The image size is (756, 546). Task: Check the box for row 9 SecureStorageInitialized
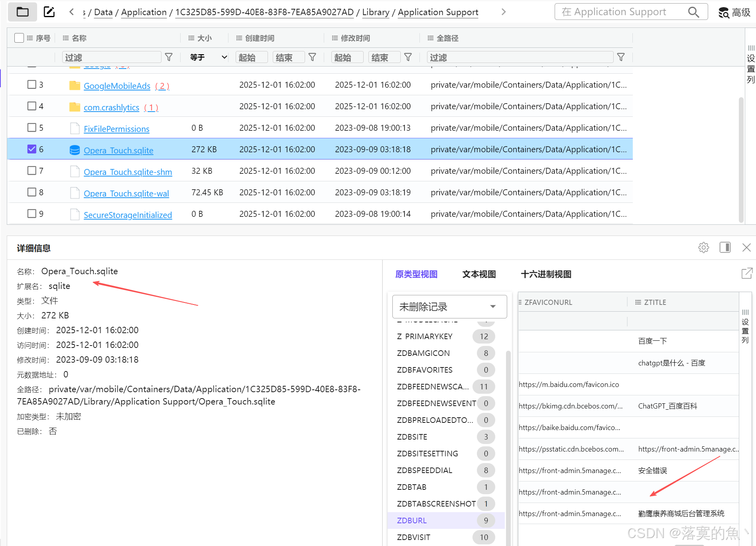click(32, 214)
